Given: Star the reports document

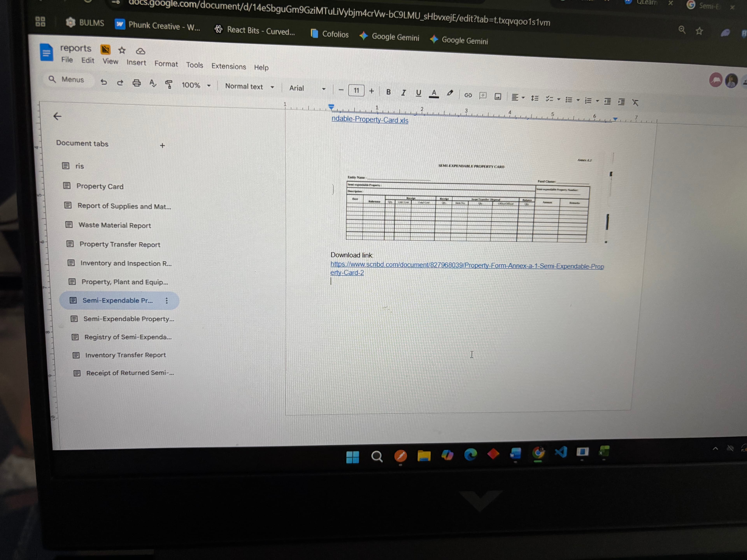Looking at the screenshot, I should 122,50.
